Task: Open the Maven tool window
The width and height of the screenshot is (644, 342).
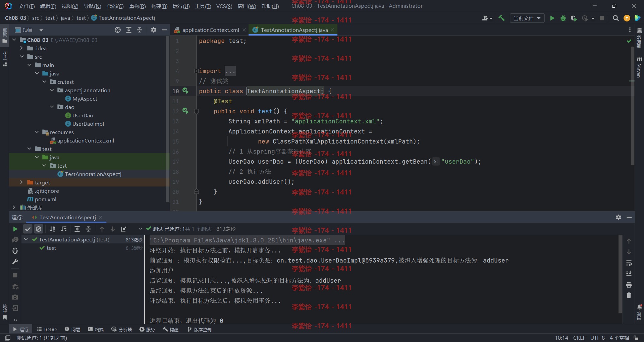Action: 639,68
